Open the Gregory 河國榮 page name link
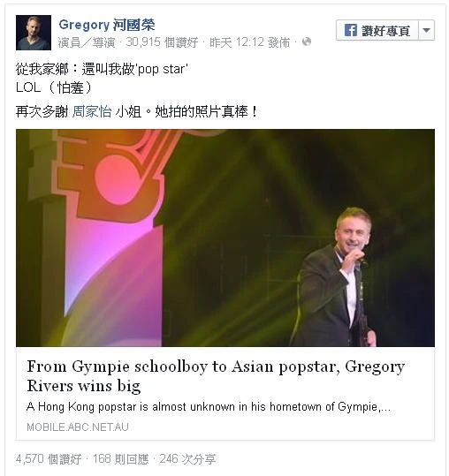The width and height of the screenshot is (449, 476). pos(107,25)
